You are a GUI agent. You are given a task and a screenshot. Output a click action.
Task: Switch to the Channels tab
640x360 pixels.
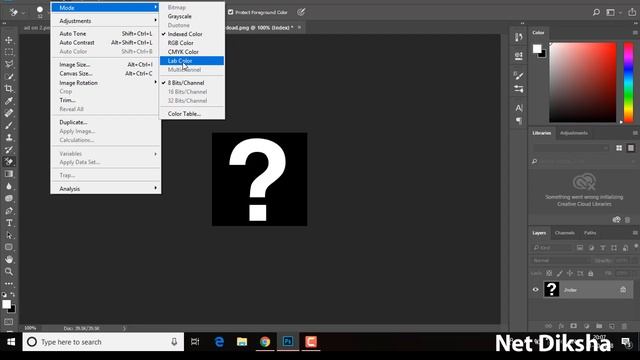point(564,233)
